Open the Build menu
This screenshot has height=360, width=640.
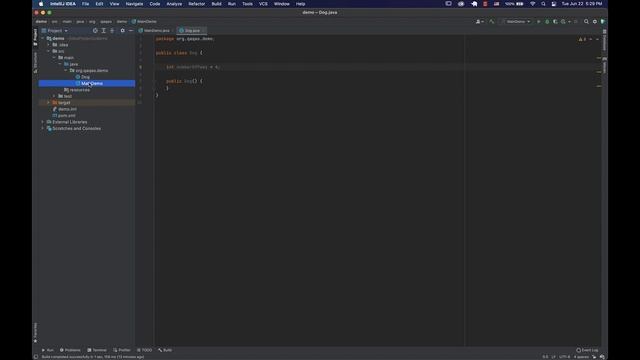point(216,4)
